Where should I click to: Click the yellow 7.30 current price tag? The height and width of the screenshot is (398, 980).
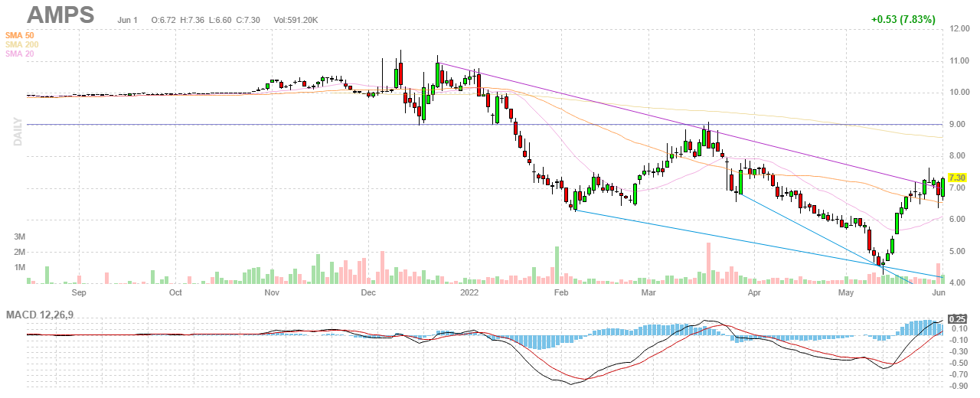(958, 177)
